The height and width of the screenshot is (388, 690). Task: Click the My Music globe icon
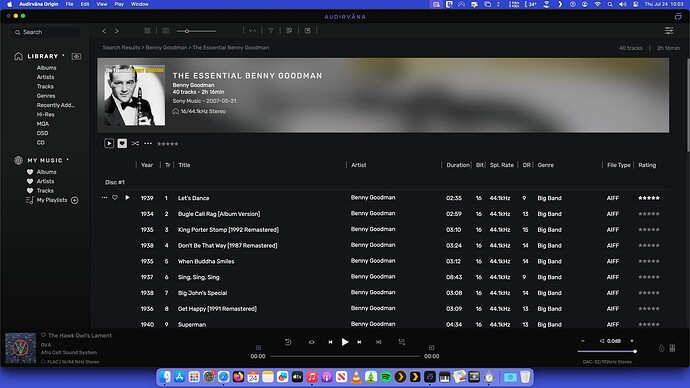pyautogui.click(x=18, y=160)
